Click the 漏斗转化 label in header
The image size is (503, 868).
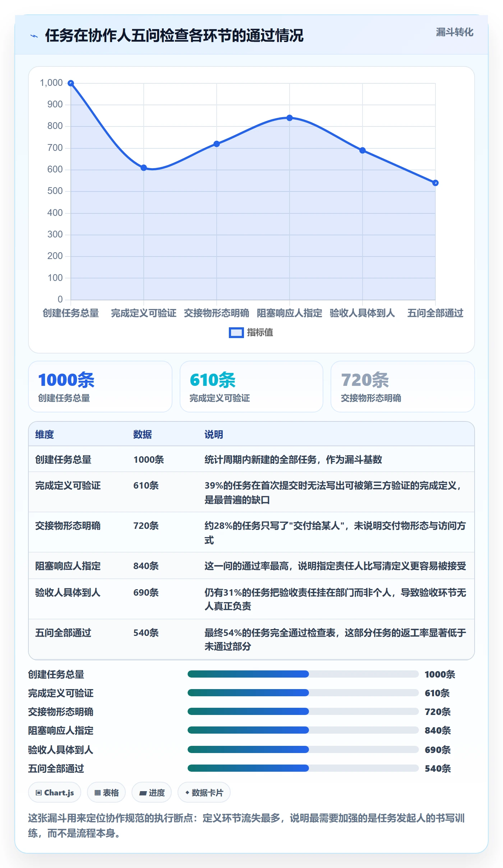point(454,32)
